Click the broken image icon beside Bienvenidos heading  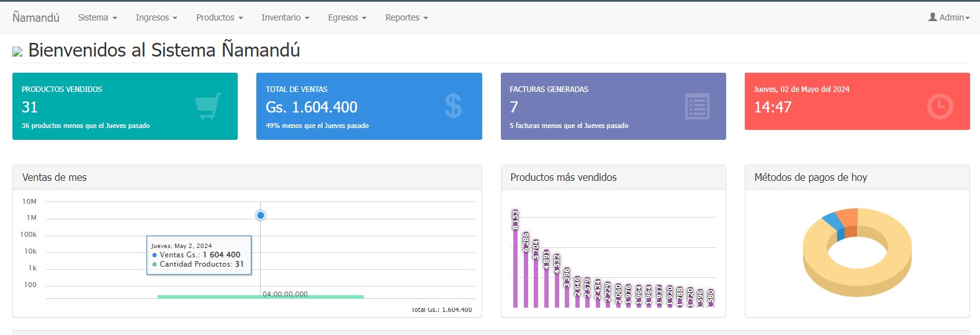[17, 52]
